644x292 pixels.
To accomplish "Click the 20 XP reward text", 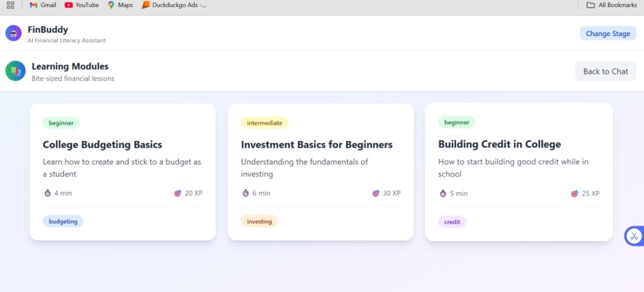I will [x=193, y=193].
